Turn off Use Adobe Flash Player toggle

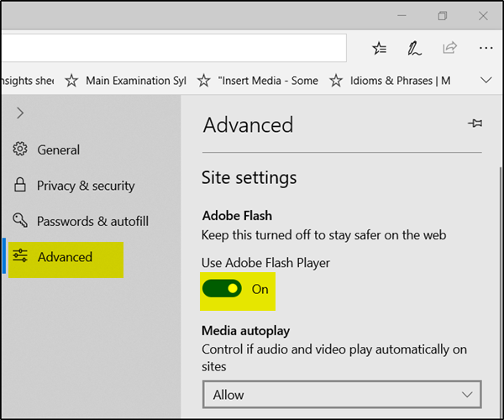click(223, 289)
